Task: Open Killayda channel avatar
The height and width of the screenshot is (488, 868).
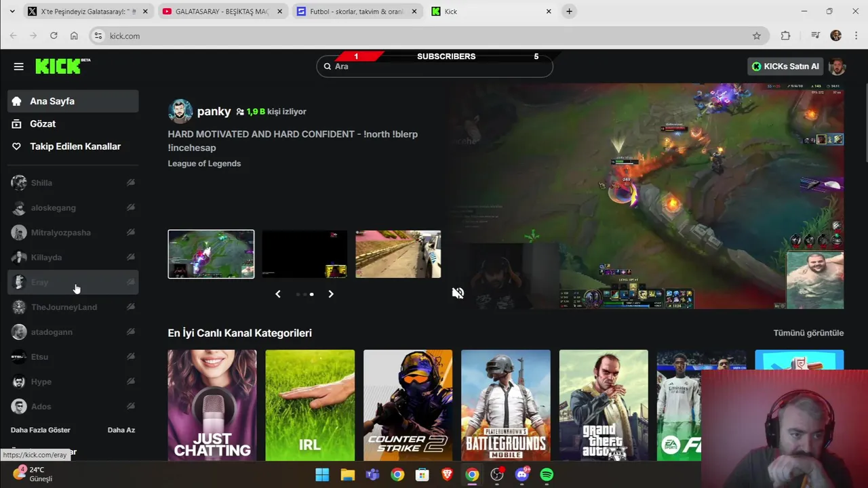Action: coord(19,257)
